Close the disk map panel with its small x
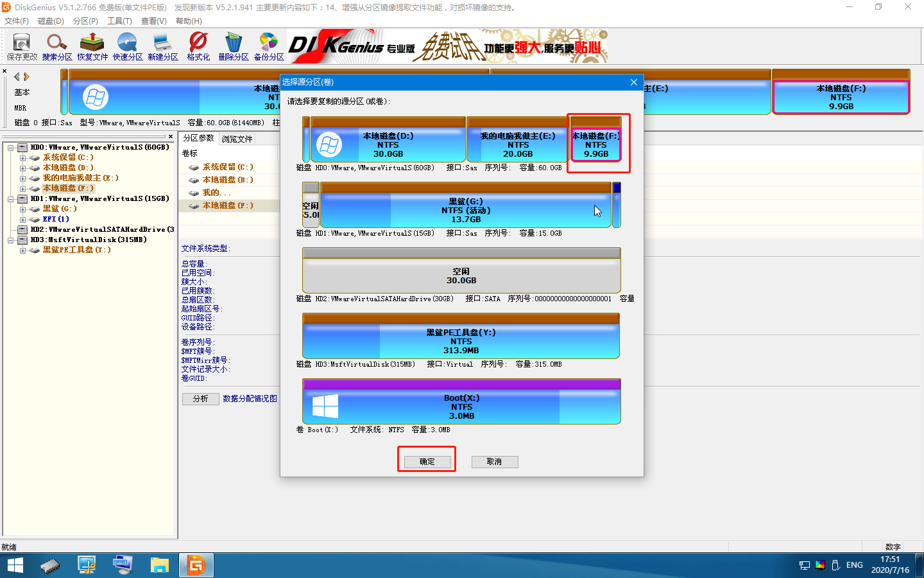 tap(4, 71)
